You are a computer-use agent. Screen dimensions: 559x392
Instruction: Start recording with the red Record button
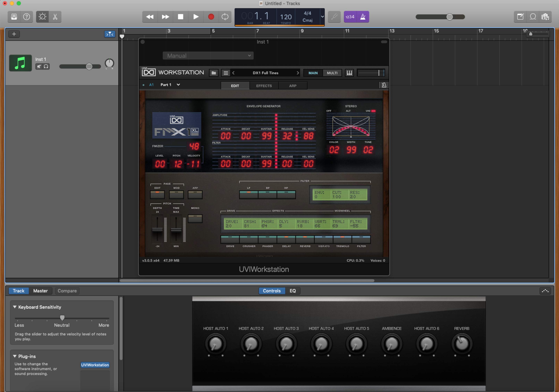click(211, 17)
